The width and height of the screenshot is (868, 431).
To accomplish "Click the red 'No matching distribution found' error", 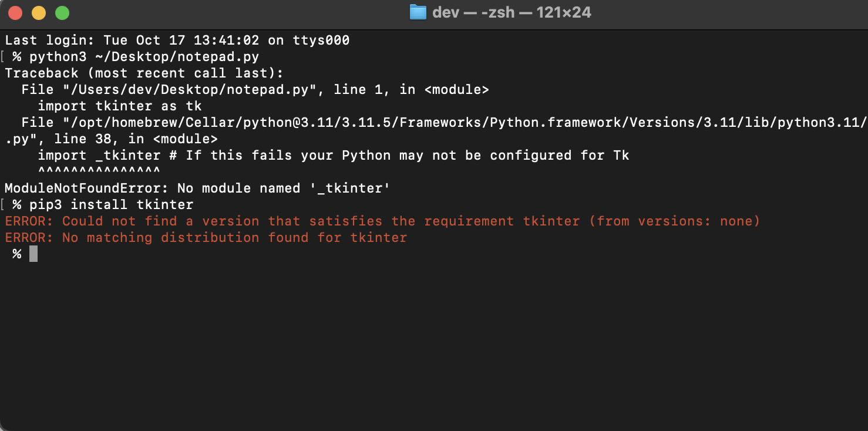I will click(x=206, y=238).
